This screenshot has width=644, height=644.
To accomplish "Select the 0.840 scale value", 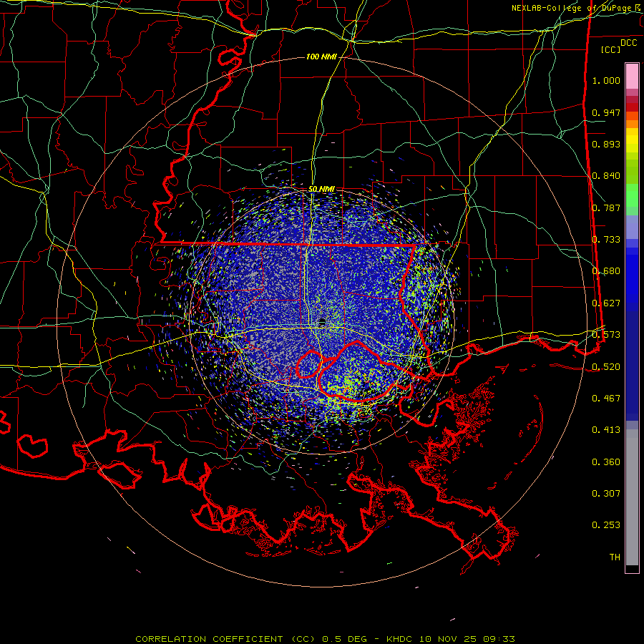I will click(x=606, y=176).
